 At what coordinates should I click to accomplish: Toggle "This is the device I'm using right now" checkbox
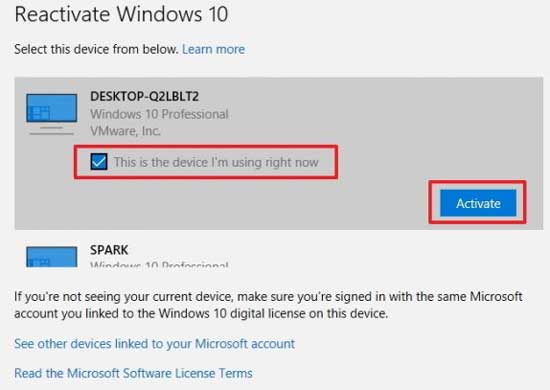tap(99, 162)
